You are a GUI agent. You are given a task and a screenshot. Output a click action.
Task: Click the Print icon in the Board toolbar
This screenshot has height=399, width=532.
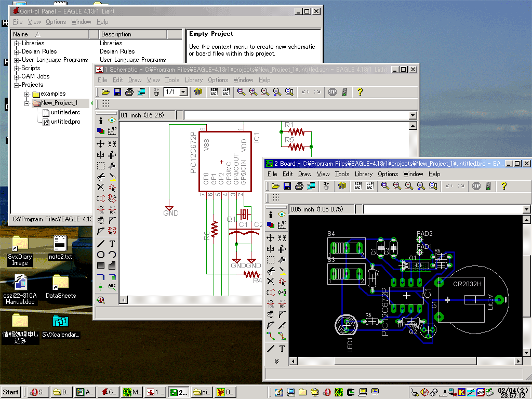[x=299, y=186]
